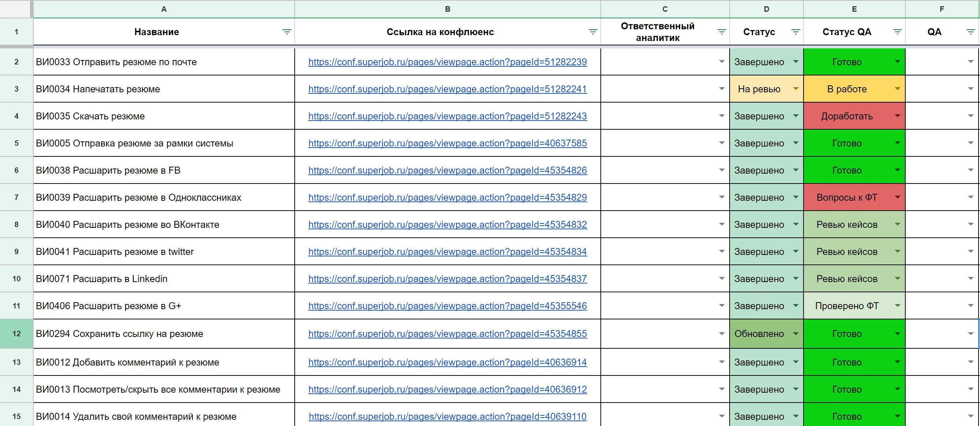Viewport: 980px width, 426px height.
Task: Select Ревью кейсов cell in ВИ0041 row
Action: [x=854, y=251]
